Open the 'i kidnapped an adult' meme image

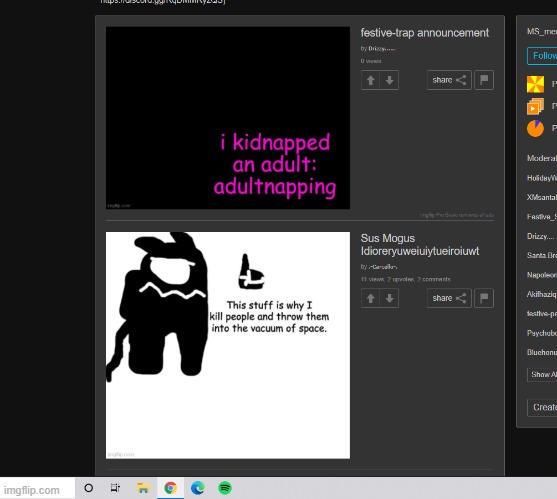click(x=228, y=118)
